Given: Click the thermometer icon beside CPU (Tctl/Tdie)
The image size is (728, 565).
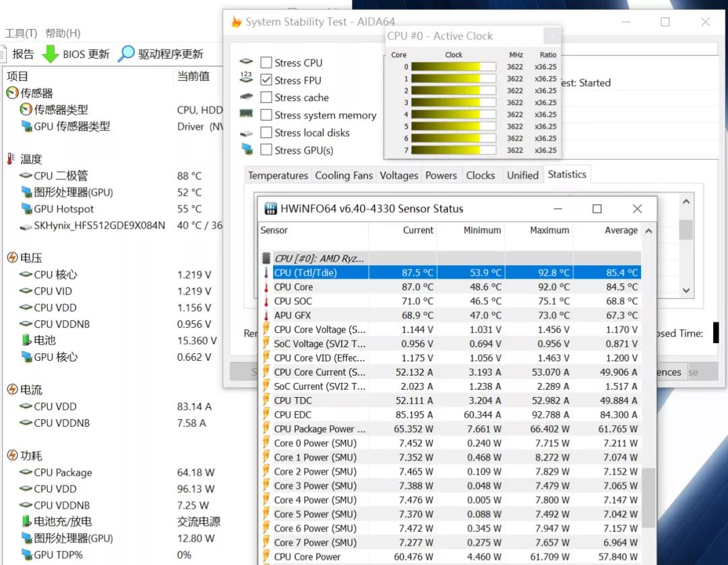Looking at the screenshot, I should click(x=265, y=272).
